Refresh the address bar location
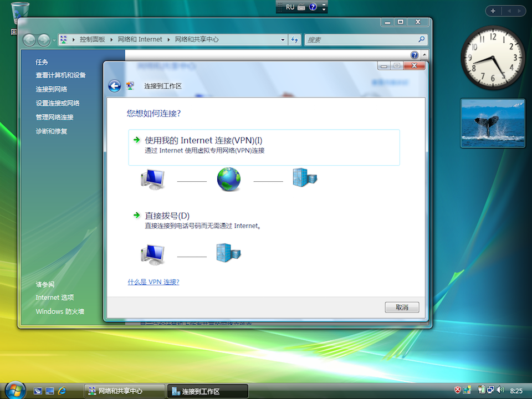This screenshot has width=532, height=399. coord(294,40)
